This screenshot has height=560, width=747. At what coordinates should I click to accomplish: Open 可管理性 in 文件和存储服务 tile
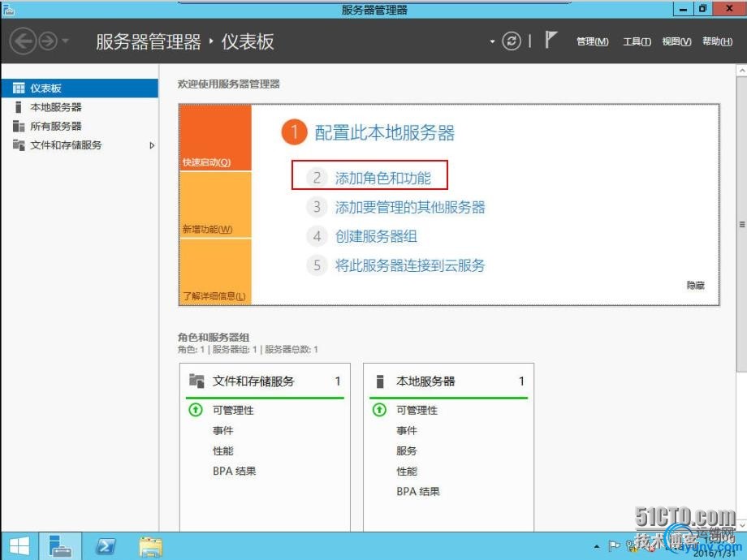[x=234, y=410]
